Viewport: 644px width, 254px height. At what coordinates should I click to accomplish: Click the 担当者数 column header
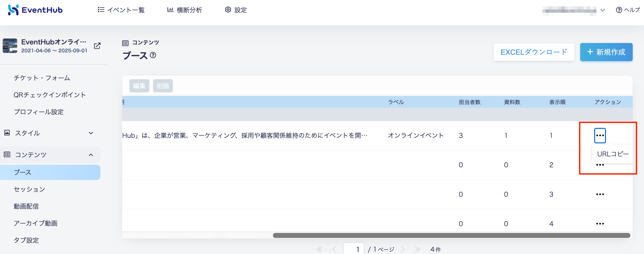470,102
